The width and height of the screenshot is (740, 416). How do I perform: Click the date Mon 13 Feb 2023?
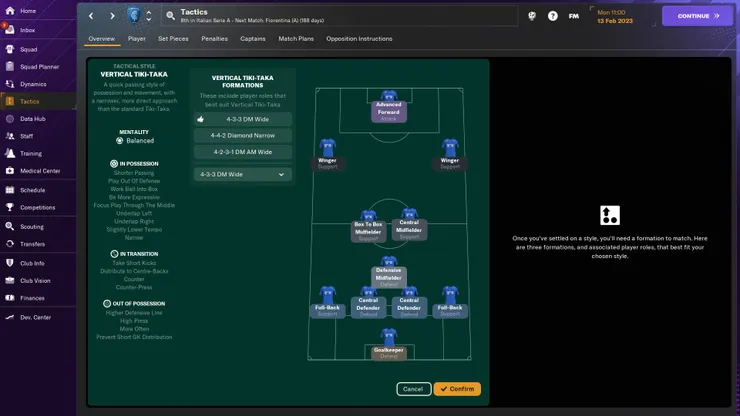tap(615, 17)
